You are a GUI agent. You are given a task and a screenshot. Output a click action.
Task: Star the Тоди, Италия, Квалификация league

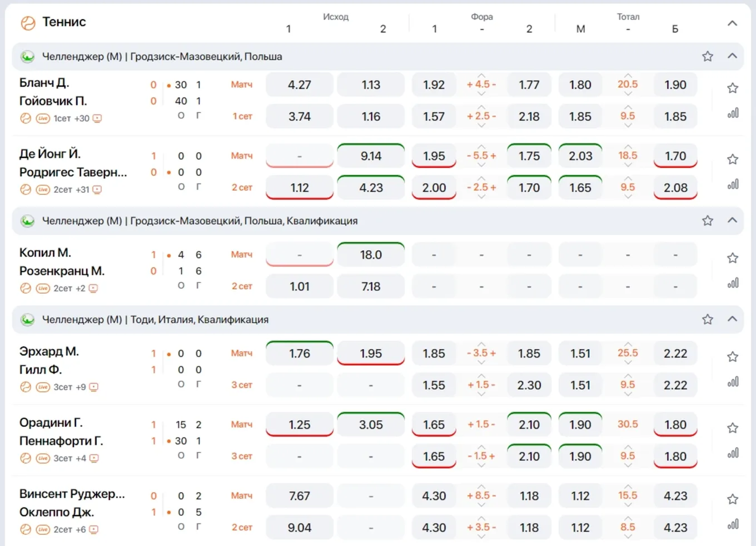[x=707, y=319]
